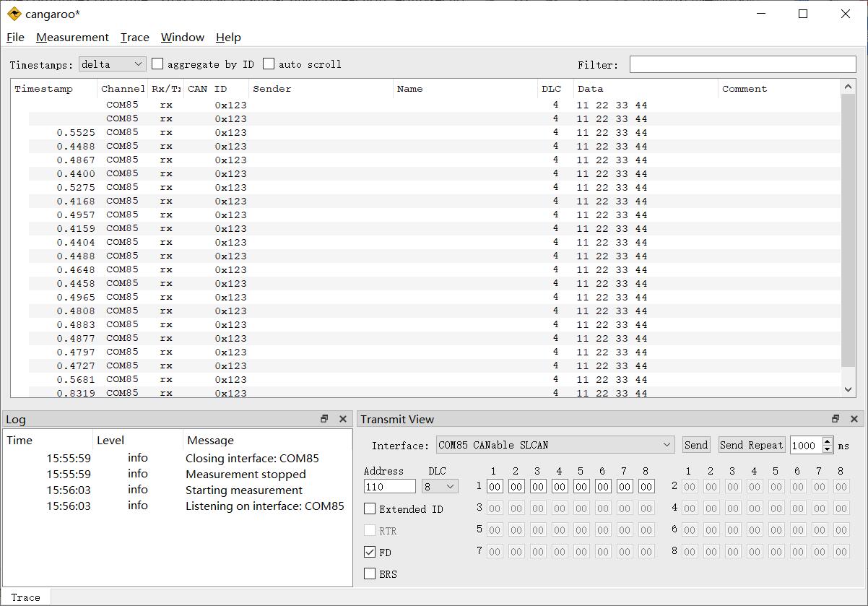868x606 pixels.
Task: Click the Channel column header
Action: pos(123,89)
